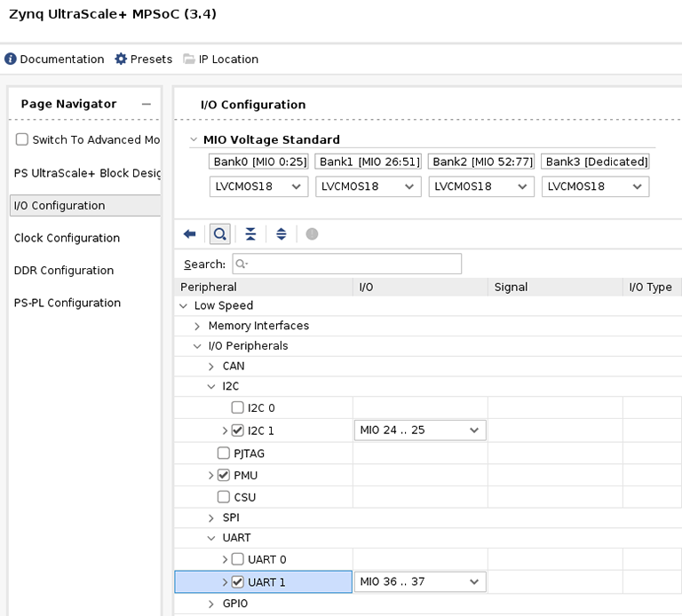
Task: Click the peripheral Search input field
Action: pyautogui.click(x=346, y=265)
